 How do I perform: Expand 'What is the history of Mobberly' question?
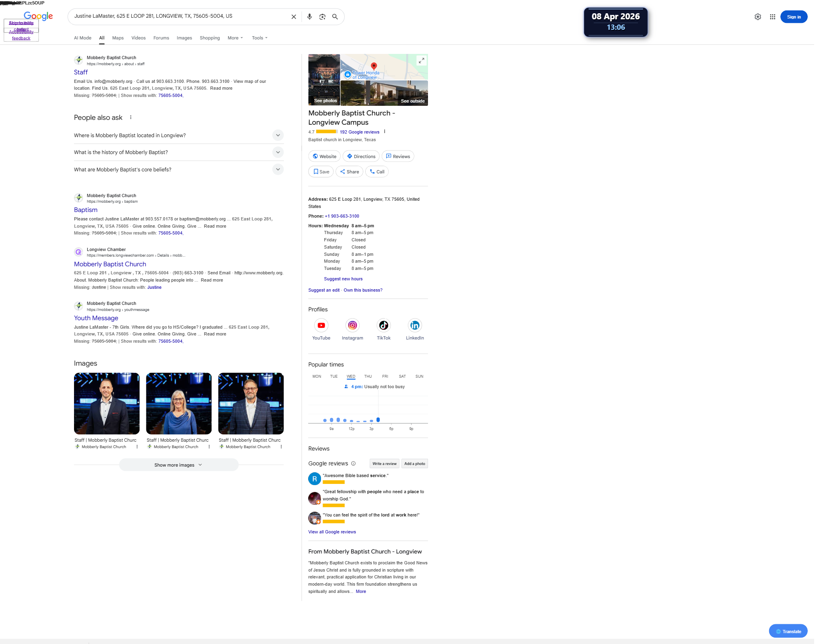point(278,152)
